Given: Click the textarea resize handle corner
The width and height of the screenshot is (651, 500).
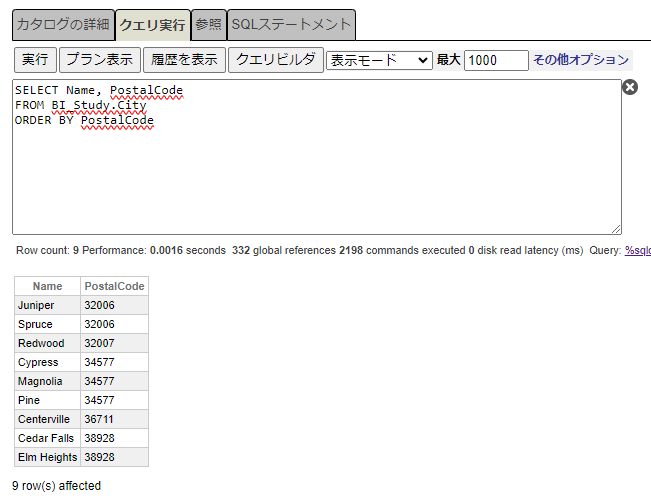Looking at the screenshot, I should tap(616, 229).
